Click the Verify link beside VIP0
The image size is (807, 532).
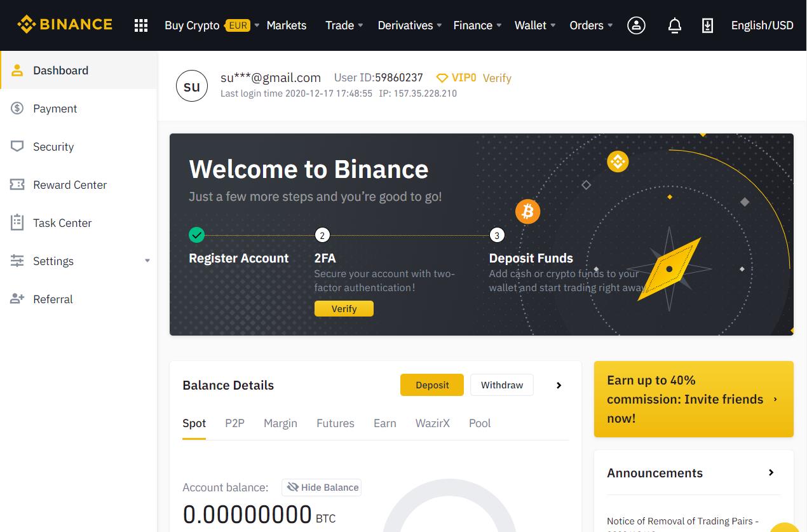(x=497, y=78)
